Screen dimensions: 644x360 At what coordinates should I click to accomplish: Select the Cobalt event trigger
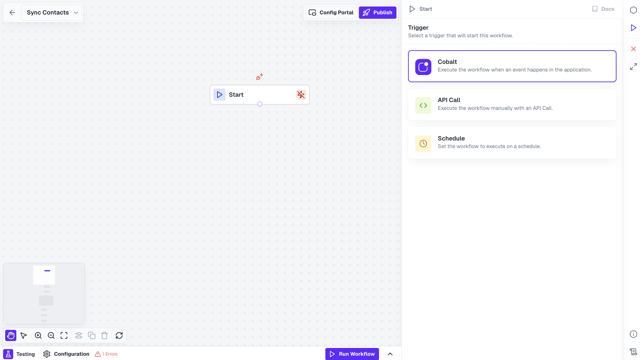(x=512, y=66)
